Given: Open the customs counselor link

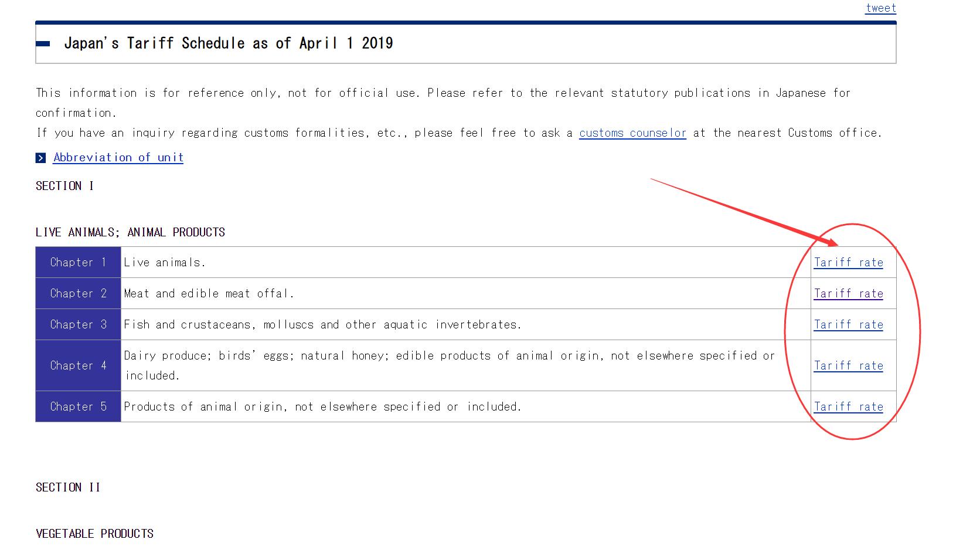Looking at the screenshot, I should [x=632, y=133].
